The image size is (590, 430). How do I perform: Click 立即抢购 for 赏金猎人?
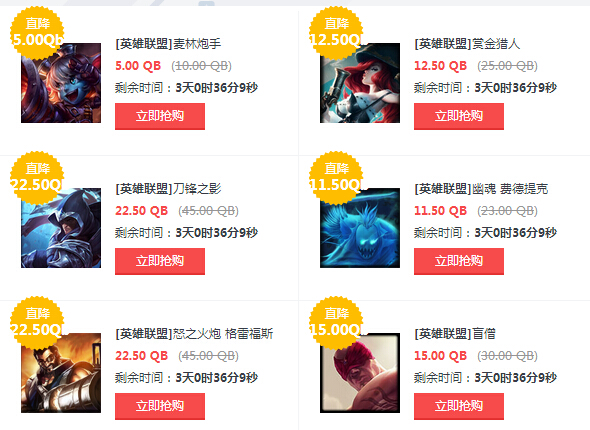pos(459,116)
